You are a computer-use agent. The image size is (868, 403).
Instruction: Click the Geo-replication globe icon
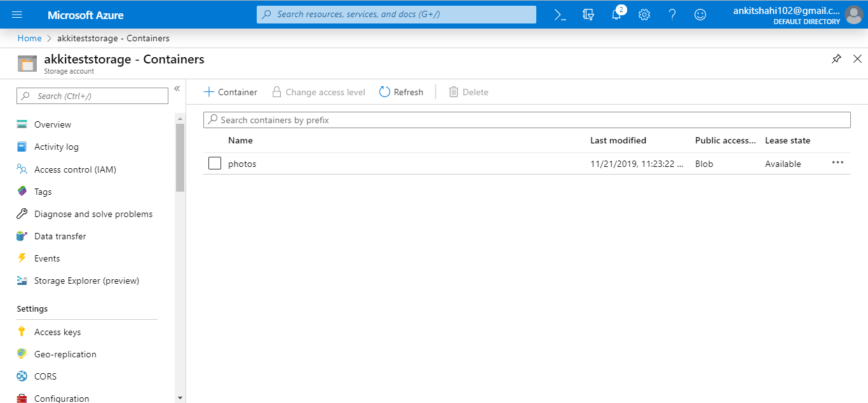(22, 354)
